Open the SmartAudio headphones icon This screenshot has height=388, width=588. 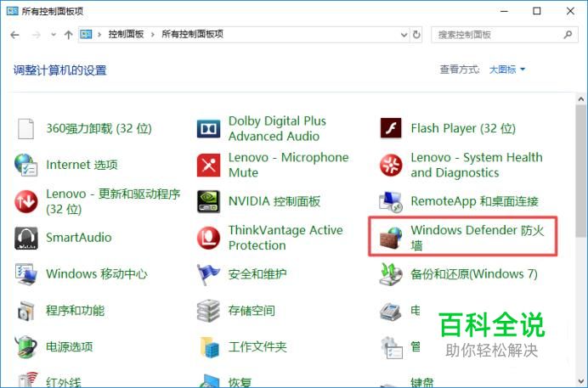pos(25,238)
